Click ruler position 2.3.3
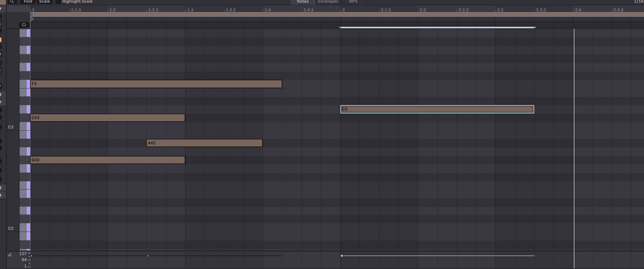Viewport: 644px width, 269px height. 540,10
